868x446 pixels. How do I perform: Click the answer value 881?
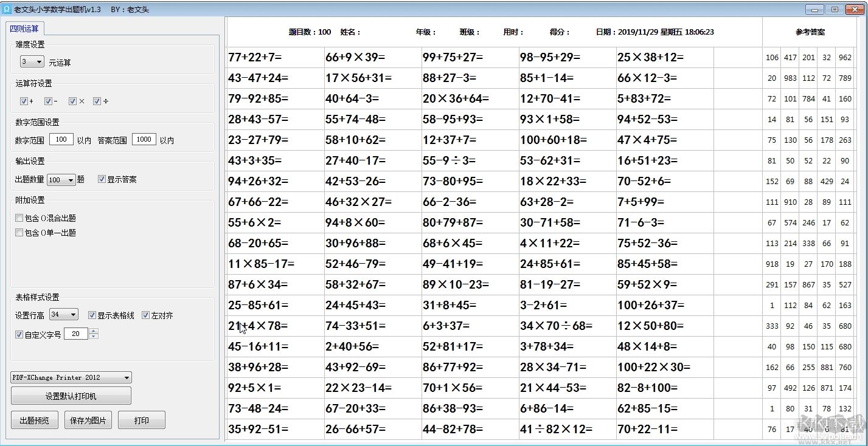[827, 368]
